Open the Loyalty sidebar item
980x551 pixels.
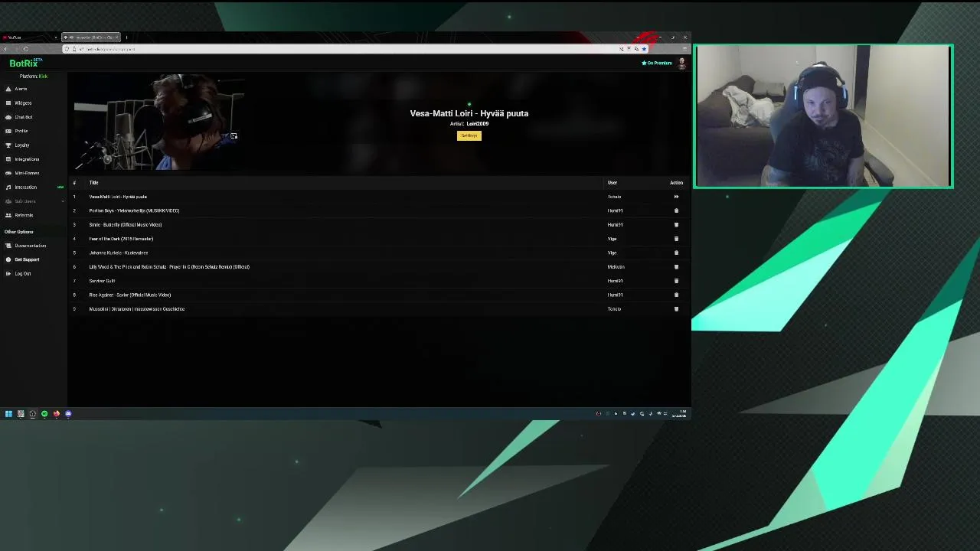[x=22, y=145]
